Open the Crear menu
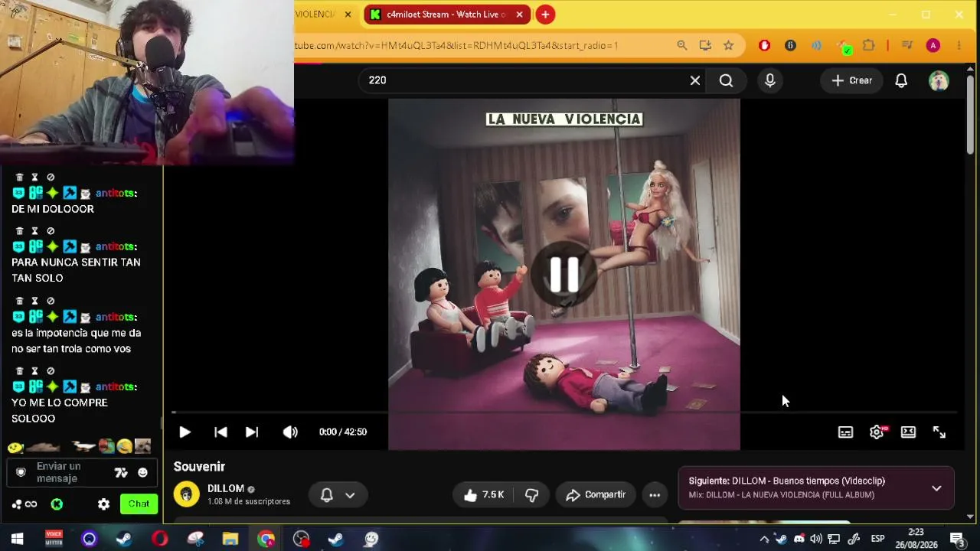This screenshot has width=980, height=551. point(852,80)
